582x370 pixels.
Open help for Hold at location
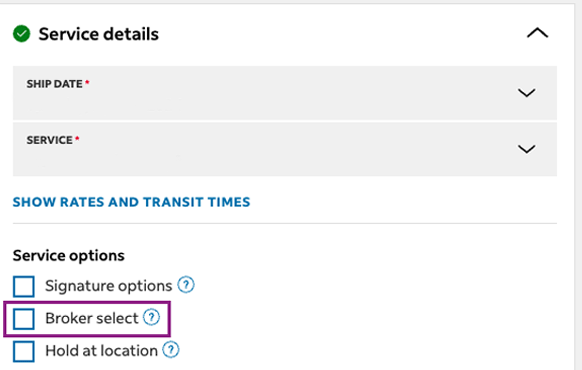click(171, 350)
